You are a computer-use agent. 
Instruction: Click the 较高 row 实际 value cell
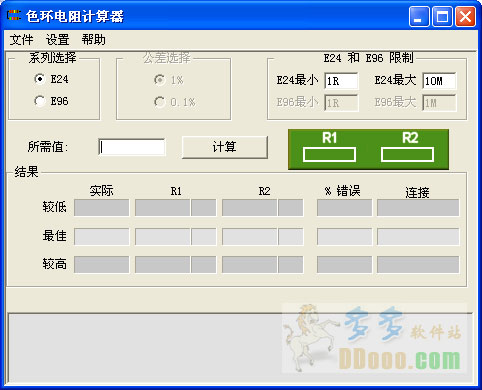pos(101,264)
